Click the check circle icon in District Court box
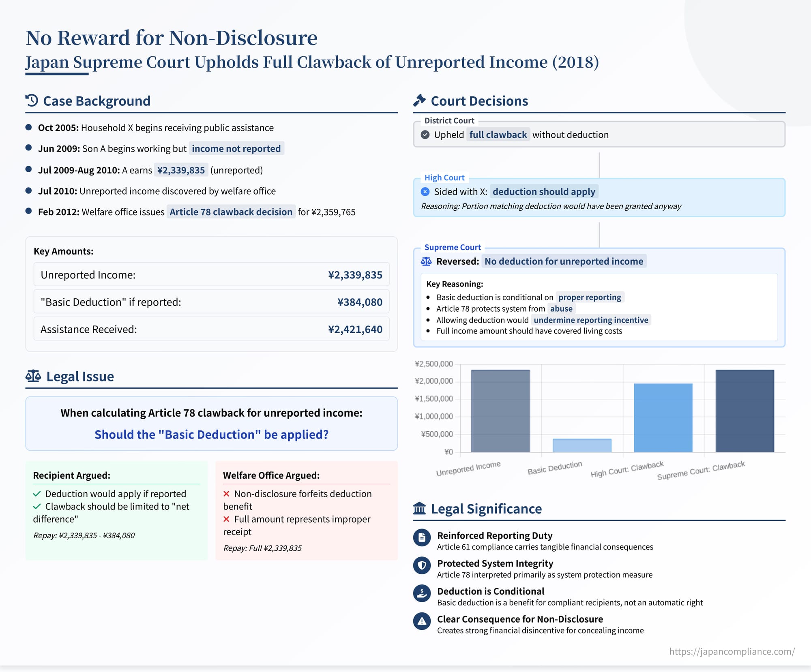The width and height of the screenshot is (811, 672). (x=425, y=135)
